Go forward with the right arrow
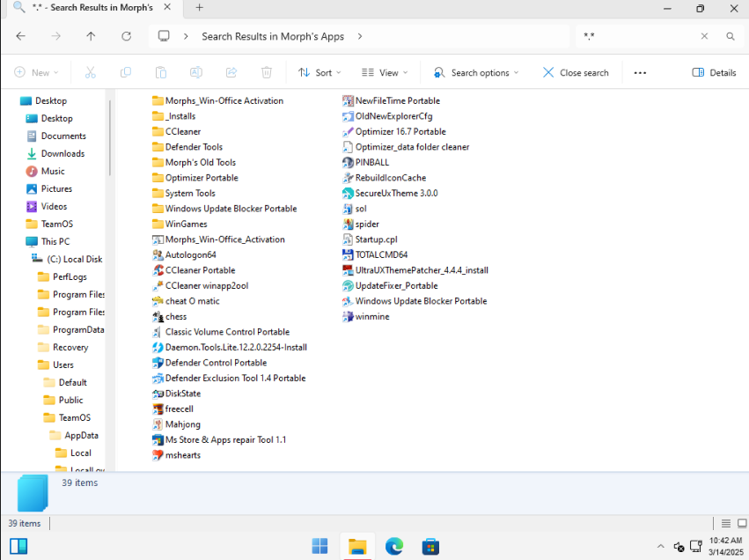 [55, 36]
